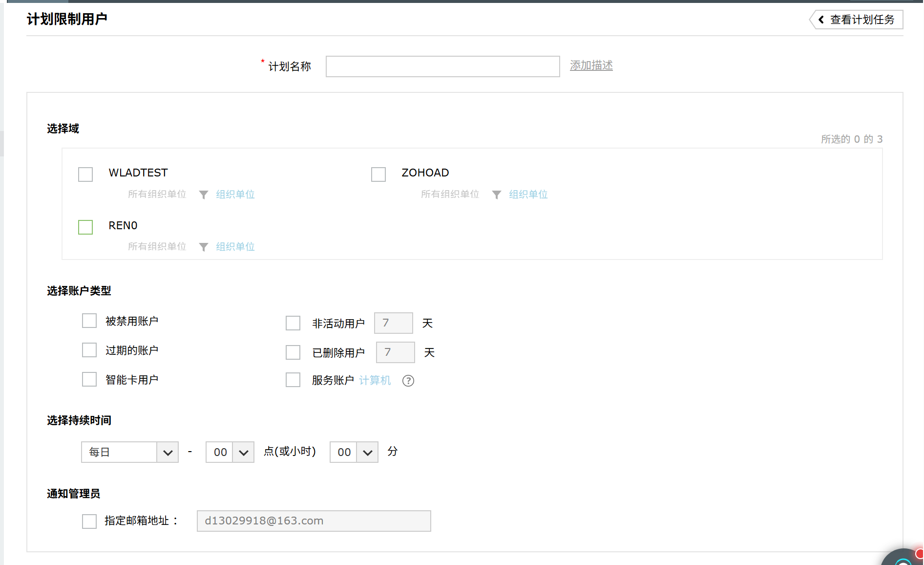The image size is (924, 565).
Task: Click the admin email address field
Action: 314,521
